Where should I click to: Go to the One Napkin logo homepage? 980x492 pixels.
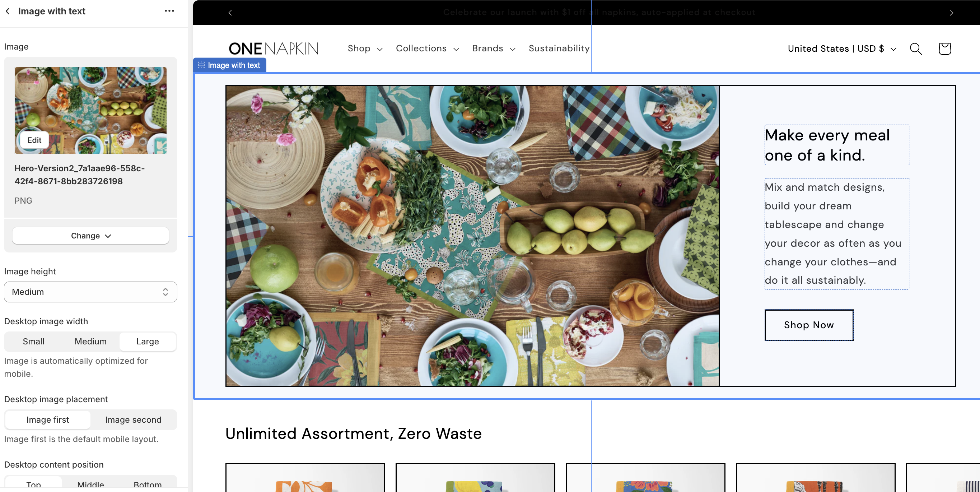click(274, 49)
